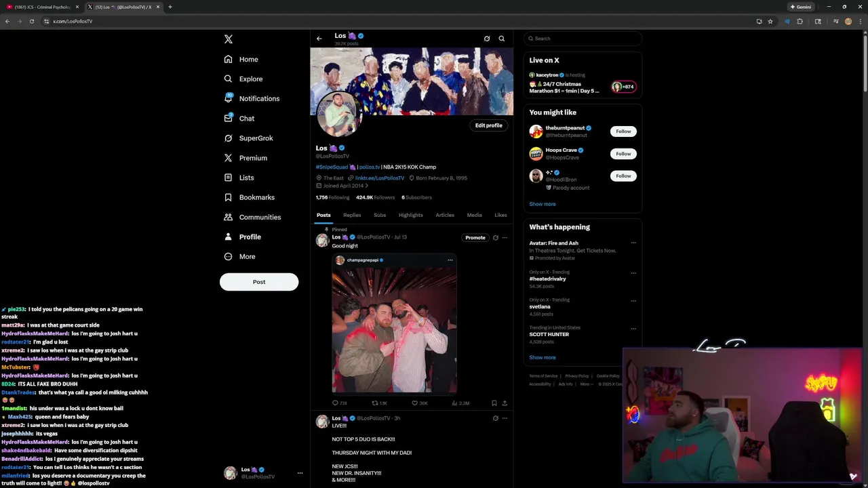Image resolution: width=868 pixels, height=488 pixels.
Task: Follow theburntpeanut
Action: [x=623, y=131]
